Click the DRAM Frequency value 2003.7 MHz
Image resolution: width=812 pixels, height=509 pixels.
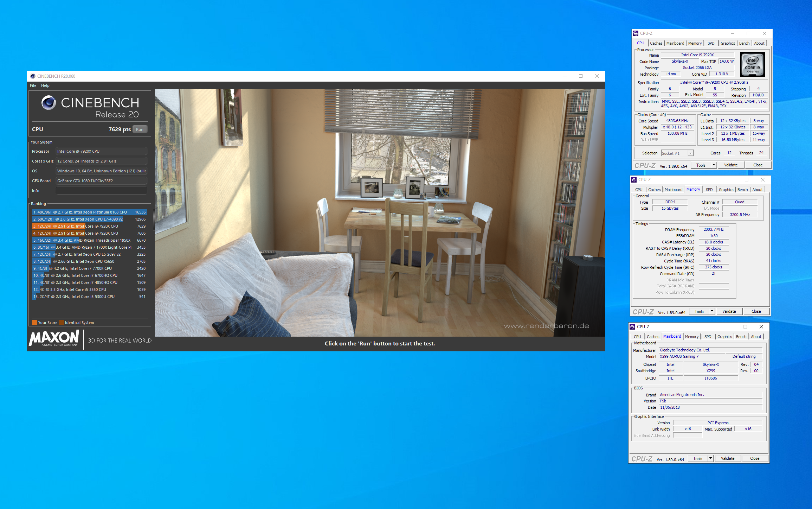(x=714, y=229)
